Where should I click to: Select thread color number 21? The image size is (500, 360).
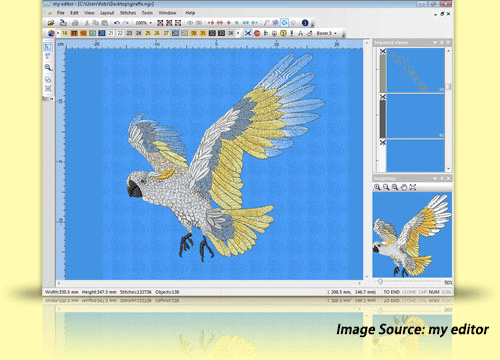[x=111, y=33]
